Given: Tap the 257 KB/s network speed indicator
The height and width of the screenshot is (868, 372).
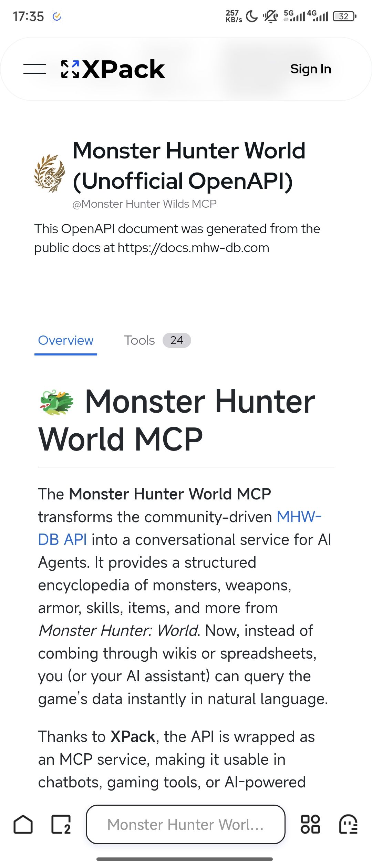Looking at the screenshot, I should 234,16.
